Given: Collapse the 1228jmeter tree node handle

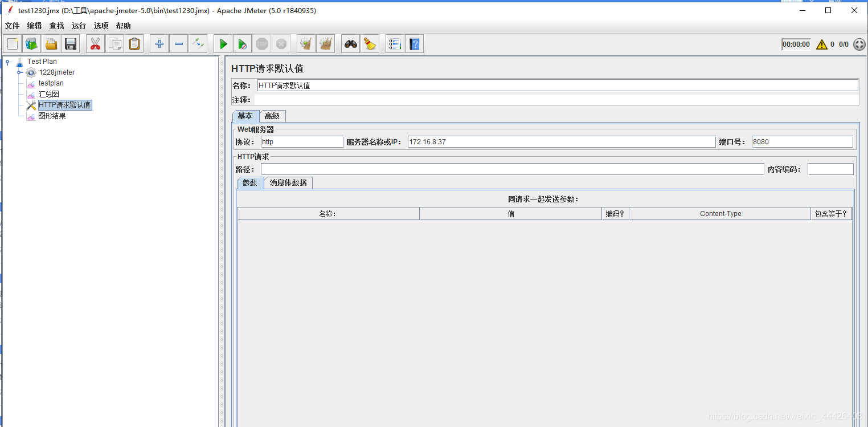Looking at the screenshot, I should pos(19,72).
